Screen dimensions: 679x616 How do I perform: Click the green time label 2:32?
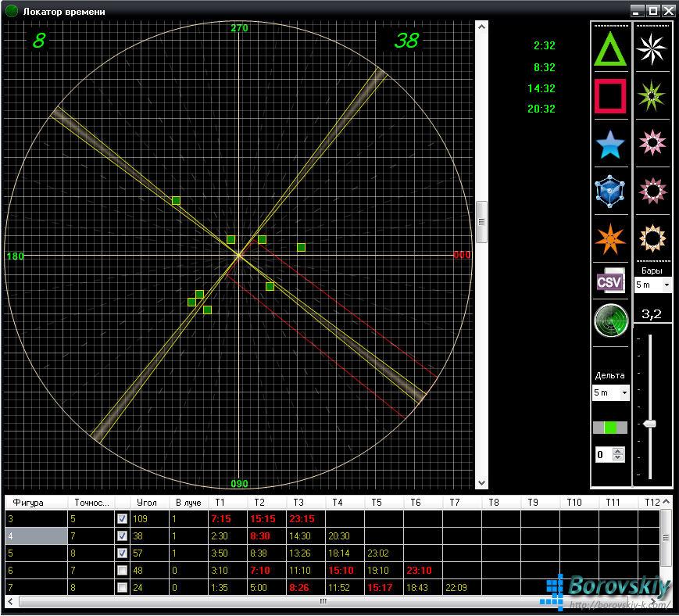[x=545, y=45]
